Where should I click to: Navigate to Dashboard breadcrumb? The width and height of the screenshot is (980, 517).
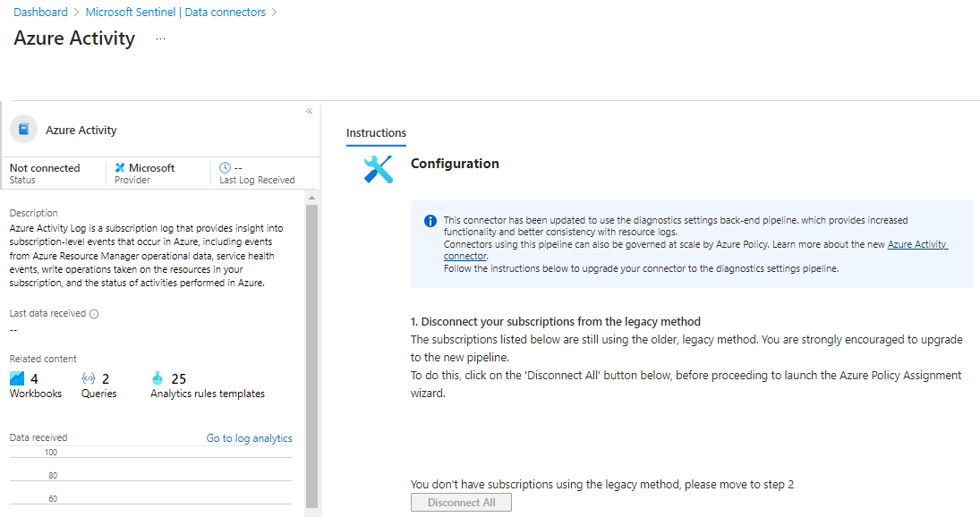40,13
